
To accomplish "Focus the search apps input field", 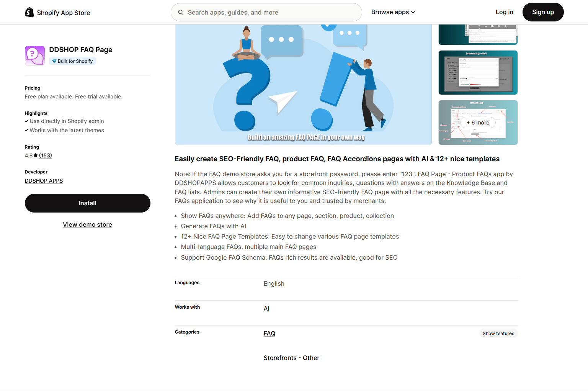I will click(x=272, y=12).
